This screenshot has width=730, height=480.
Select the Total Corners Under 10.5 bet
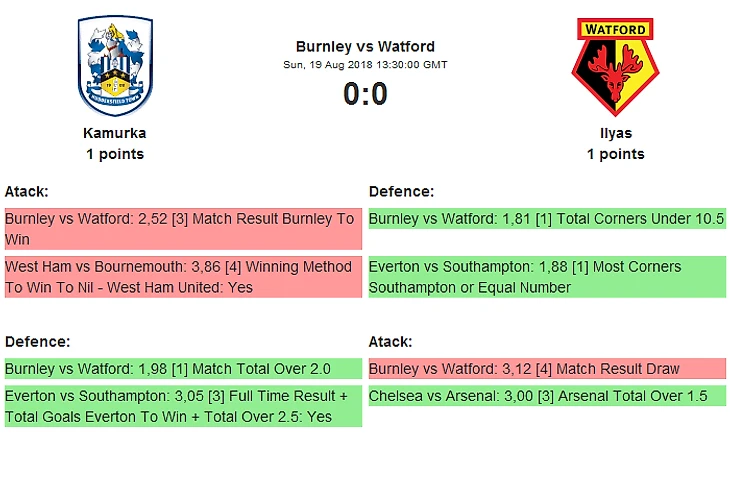coord(547,219)
